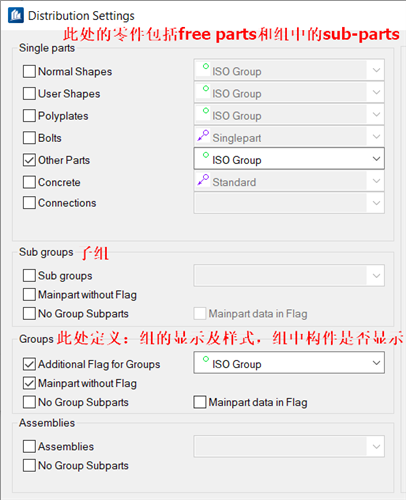406x500 pixels.
Task: Click the green circle icon in Groups flag combo
Action: click(206, 359)
